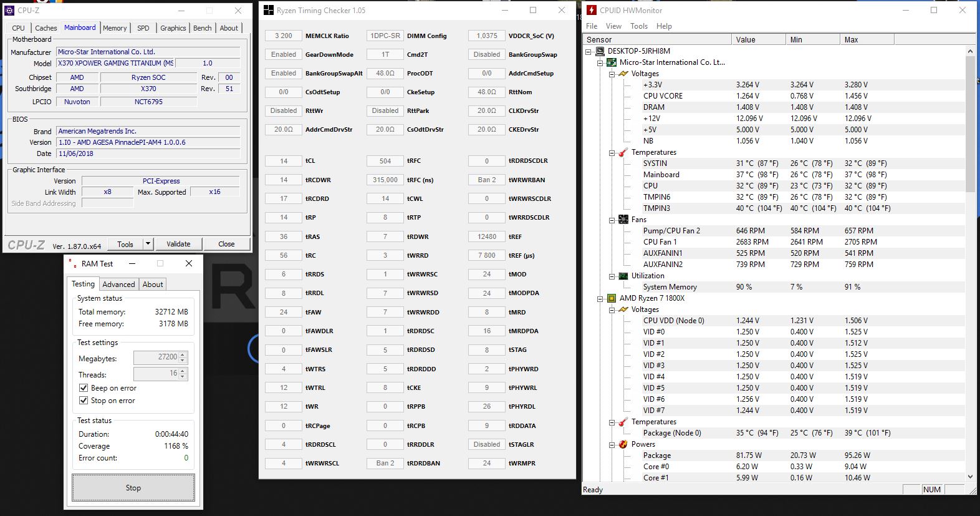
Task: Click the Temperatures thermometer icon under Micro-Star node
Action: pyautogui.click(x=623, y=152)
